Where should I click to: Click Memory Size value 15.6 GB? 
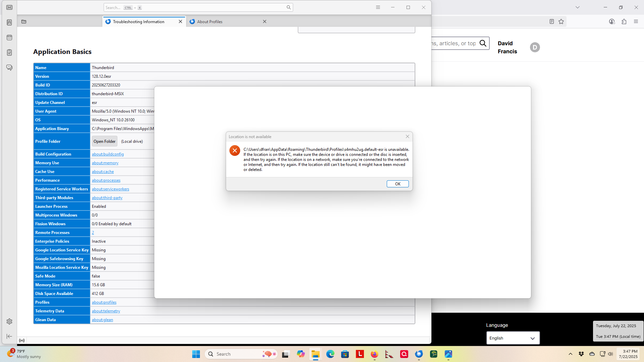98,285
